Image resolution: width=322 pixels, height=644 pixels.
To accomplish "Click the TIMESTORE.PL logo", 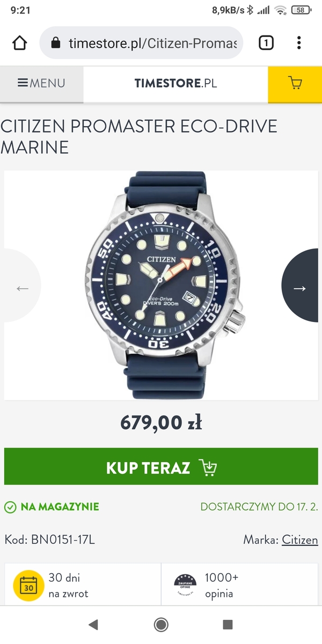I will 175,83.
